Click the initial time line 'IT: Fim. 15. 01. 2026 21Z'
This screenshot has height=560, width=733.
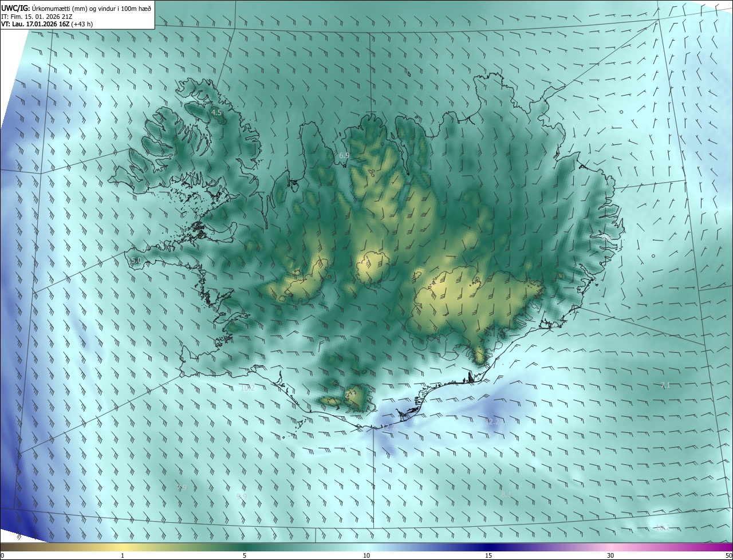pyautogui.click(x=37, y=16)
